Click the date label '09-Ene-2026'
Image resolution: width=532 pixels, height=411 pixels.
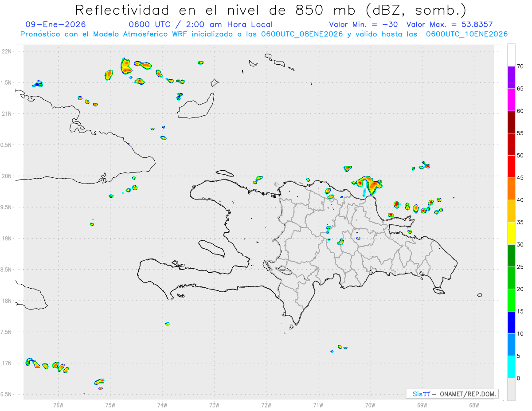coord(56,24)
